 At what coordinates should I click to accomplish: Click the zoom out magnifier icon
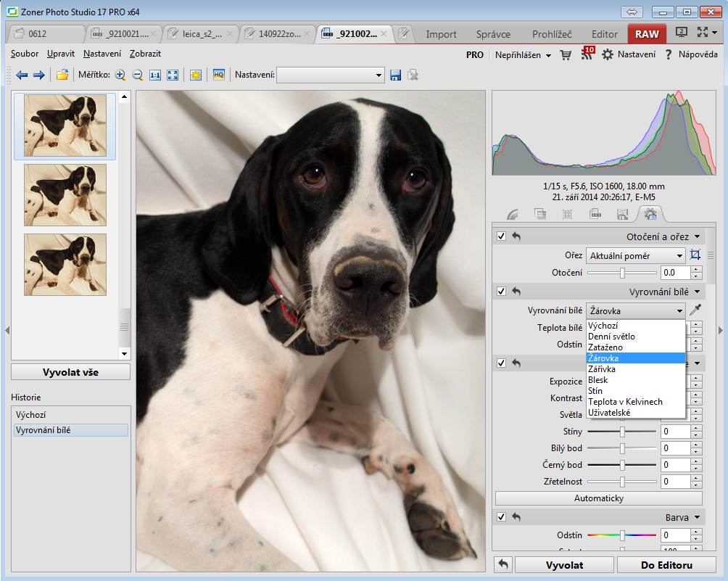[137, 75]
